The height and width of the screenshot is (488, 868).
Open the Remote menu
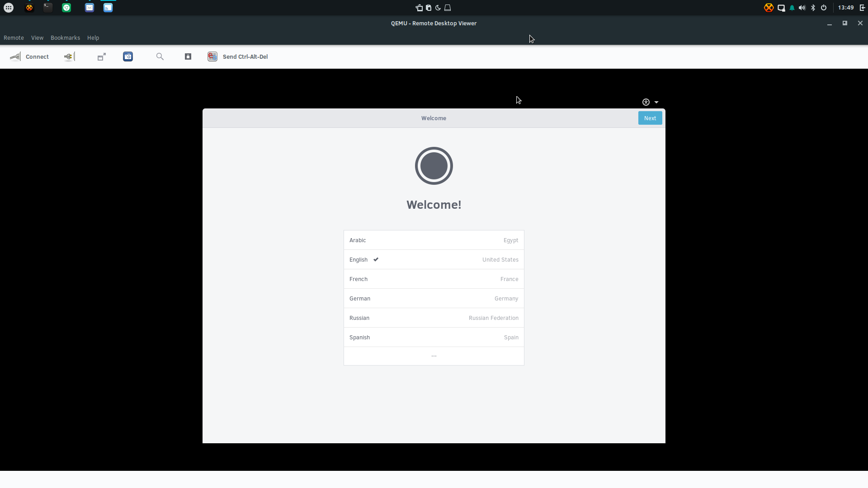point(14,38)
